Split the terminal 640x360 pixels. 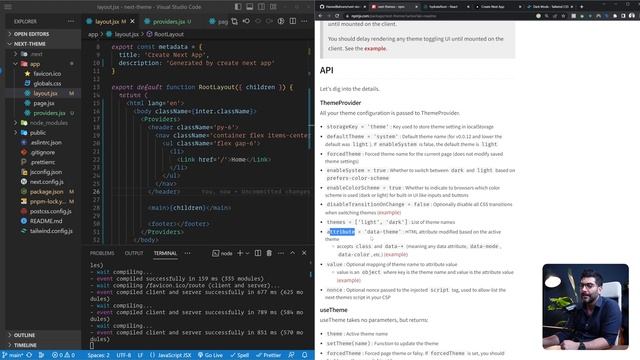click(x=258, y=253)
